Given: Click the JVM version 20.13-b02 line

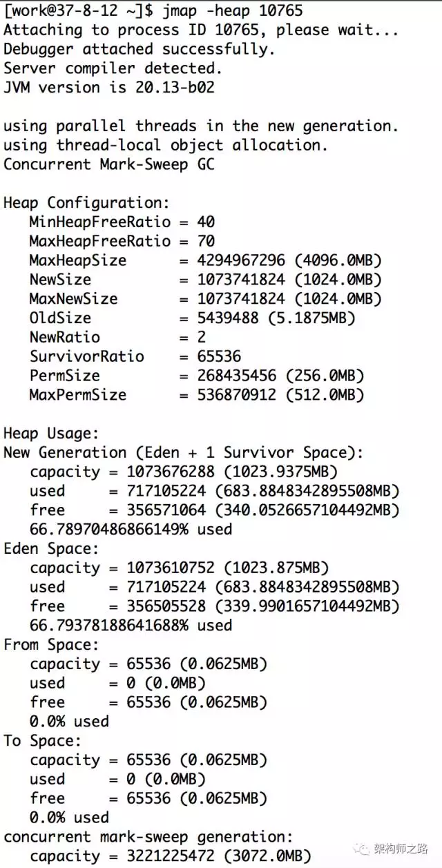Looking at the screenshot, I should (109, 88).
